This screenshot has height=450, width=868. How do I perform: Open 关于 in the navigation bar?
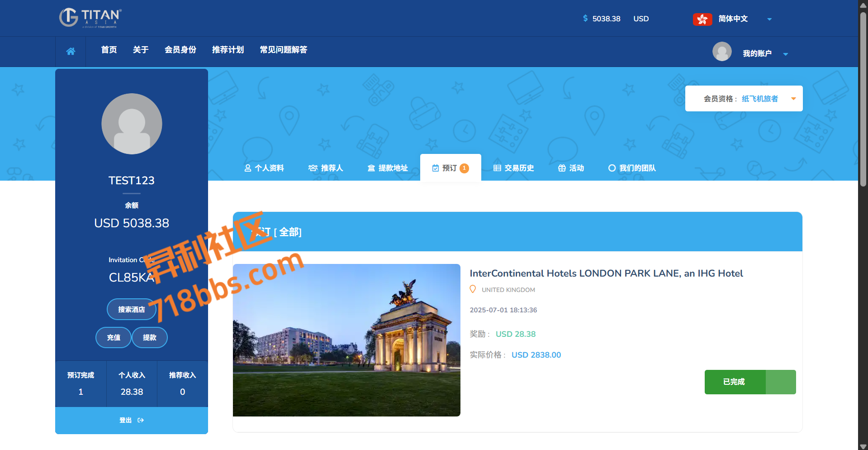(x=141, y=50)
